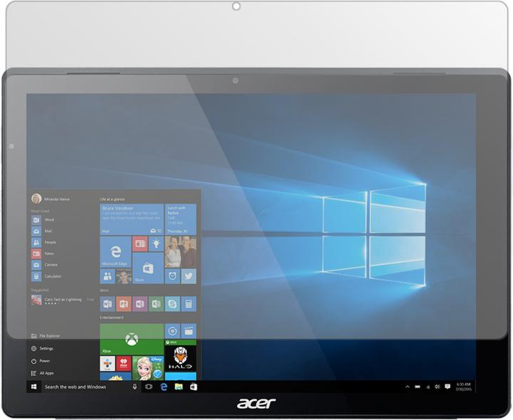The image size is (513, 420).
Task: Click Power in the Start menu
Action: tap(41, 361)
